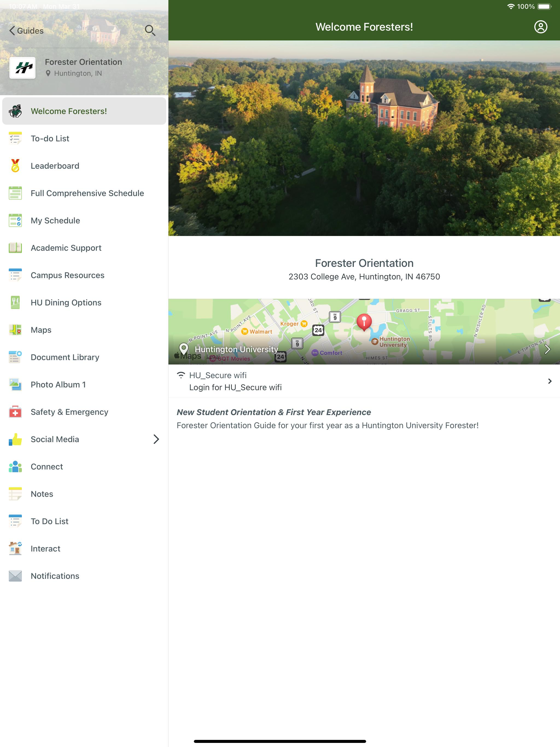Viewport: 560px width, 747px height.
Task: Click the Photo Album 1 picture icon
Action: [x=15, y=385]
